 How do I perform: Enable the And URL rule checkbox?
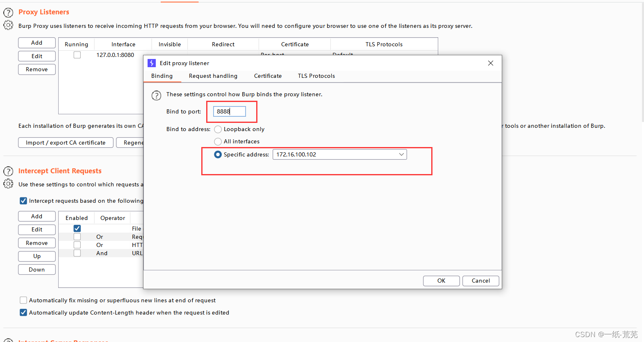pyautogui.click(x=77, y=253)
